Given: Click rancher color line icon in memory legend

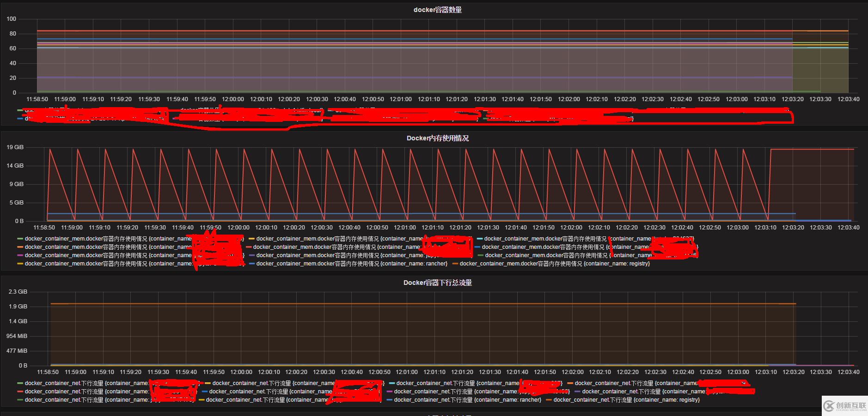Looking at the screenshot, I should 252,264.
